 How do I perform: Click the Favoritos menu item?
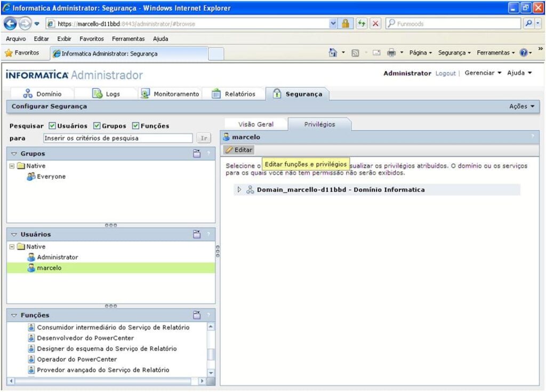92,39
